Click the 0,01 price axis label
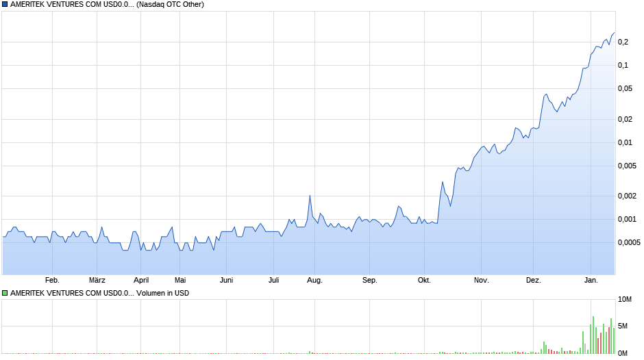Image resolution: width=644 pixels, height=360 pixels. tap(625, 143)
